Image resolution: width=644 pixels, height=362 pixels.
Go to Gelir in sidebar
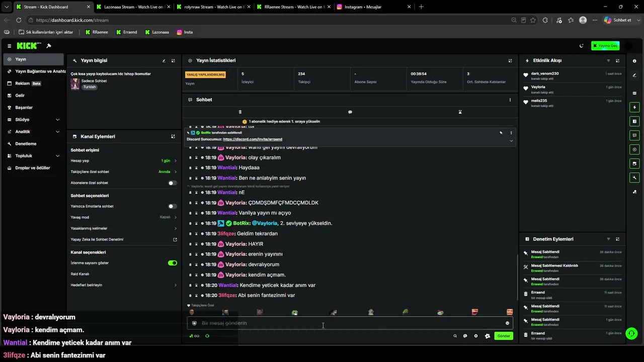33,96
